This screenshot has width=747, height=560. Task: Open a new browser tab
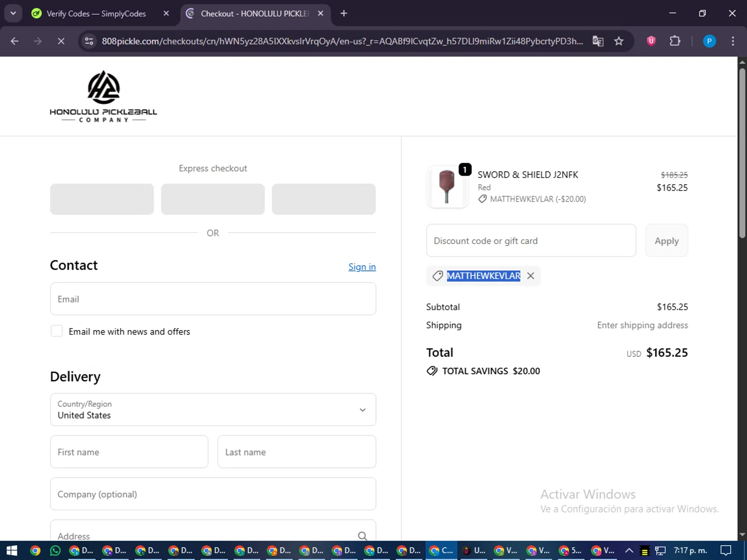click(x=344, y=13)
